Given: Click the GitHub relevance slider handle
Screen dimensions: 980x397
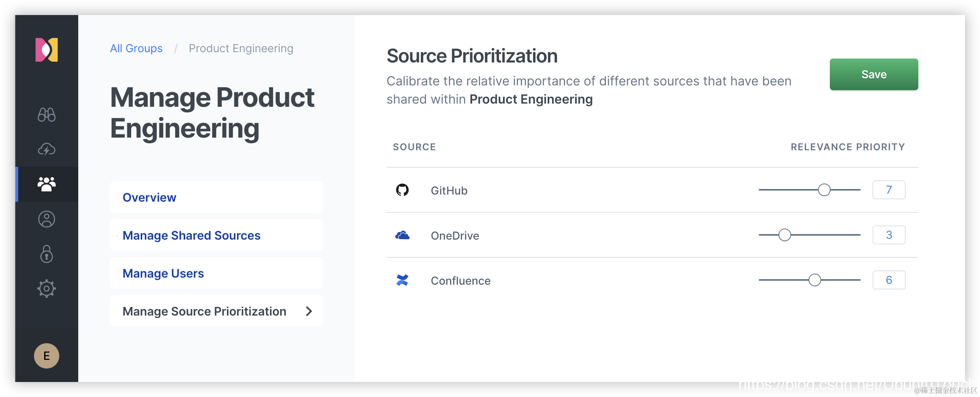Looking at the screenshot, I should coord(824,190).
